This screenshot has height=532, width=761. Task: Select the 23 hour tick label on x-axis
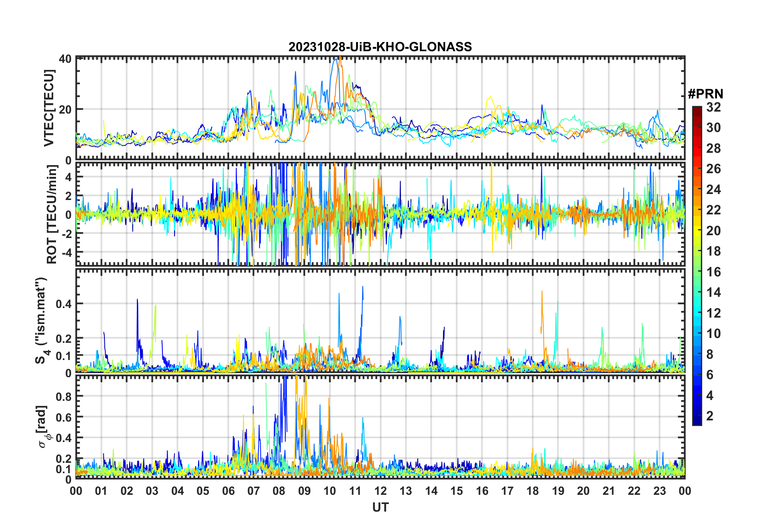[x=659, y=491]
